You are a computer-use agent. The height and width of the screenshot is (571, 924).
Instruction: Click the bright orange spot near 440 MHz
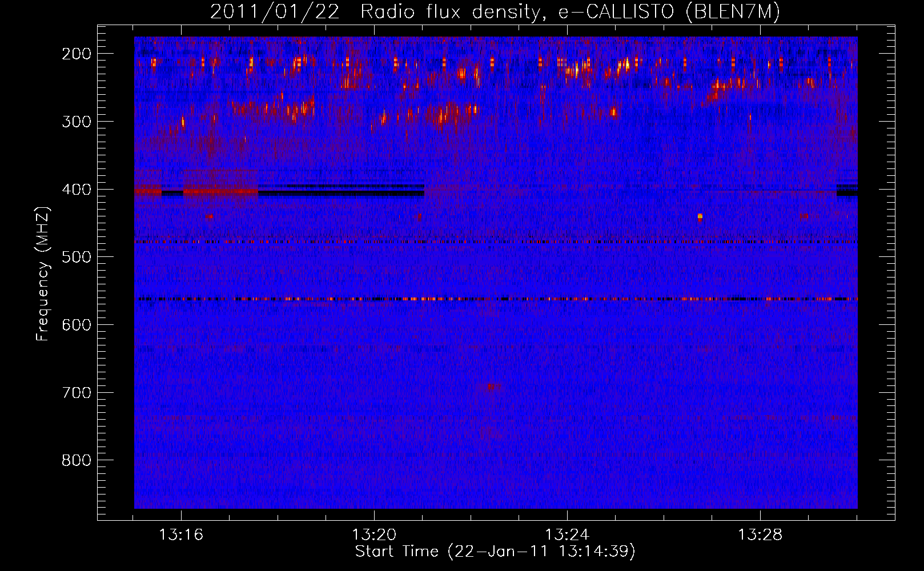click(x=700, y=216)
